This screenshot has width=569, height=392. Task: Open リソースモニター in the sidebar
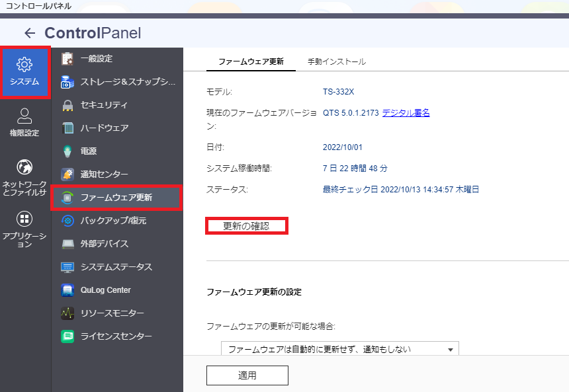pos(117,313)
